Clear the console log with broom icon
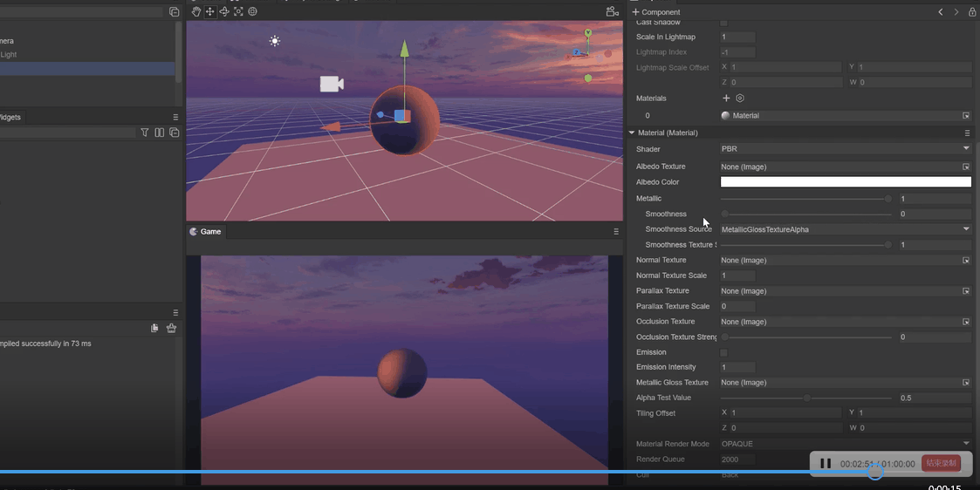Viewport: 980px width, 490px height. point(171,328)
